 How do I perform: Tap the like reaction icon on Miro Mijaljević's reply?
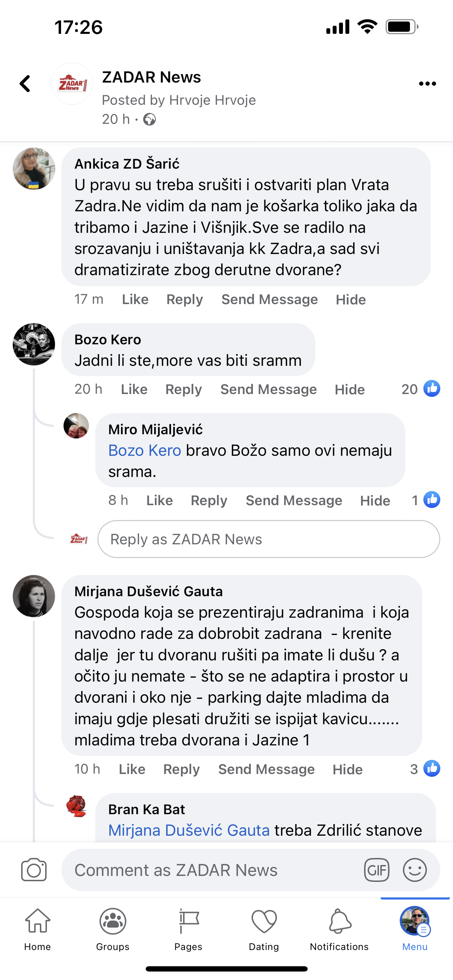coord(432,500)
